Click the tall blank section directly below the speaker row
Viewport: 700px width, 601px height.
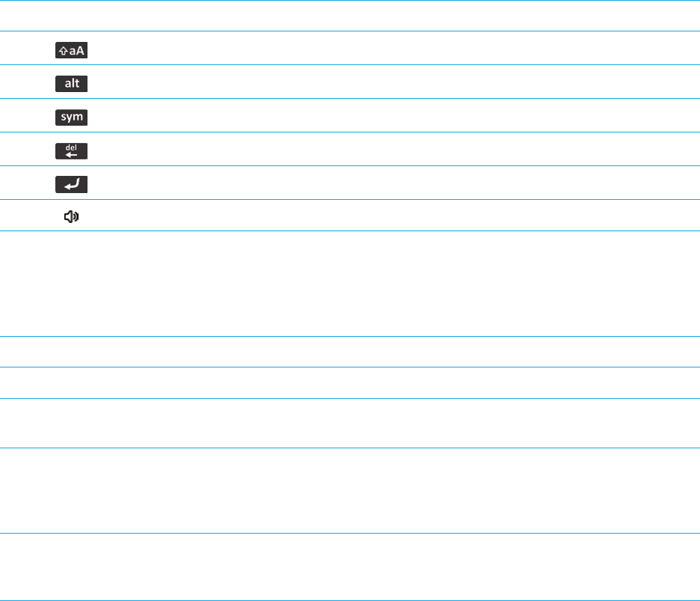click(x=350, y=284)
